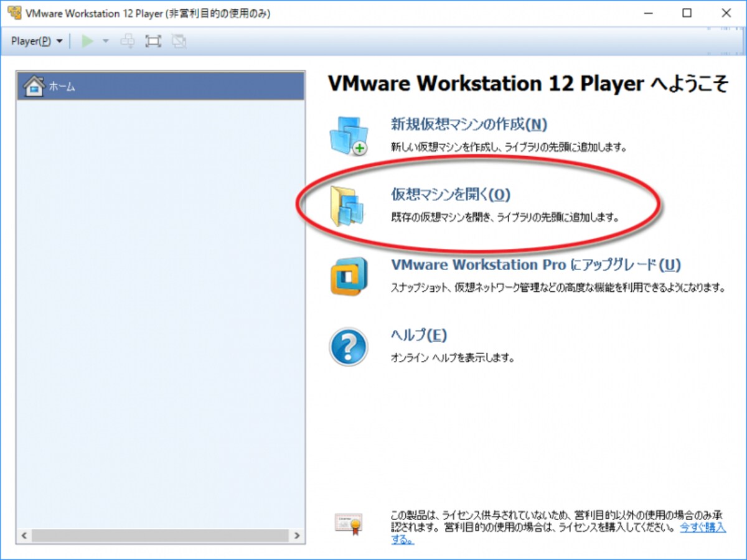747x560 pixels.
Task: Click the Send Ctrl+Alt+Del toolbar icon
Action: [128, 41]
